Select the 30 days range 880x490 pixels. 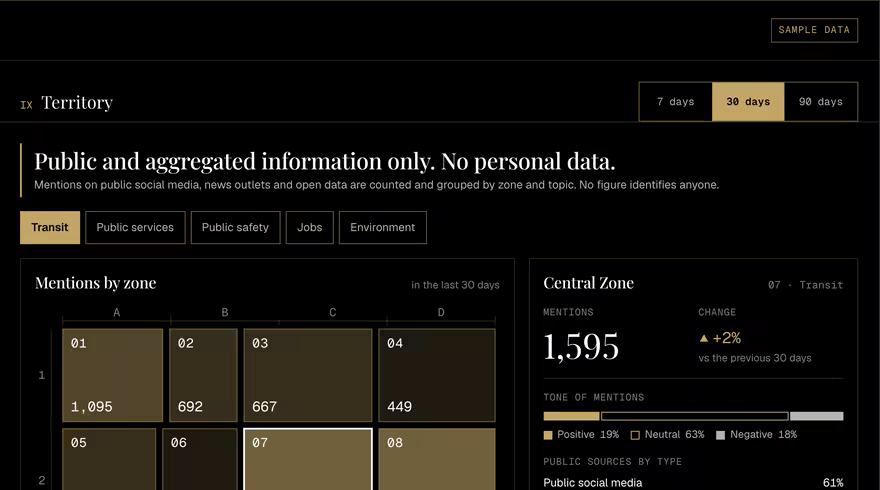coord(748,102)
